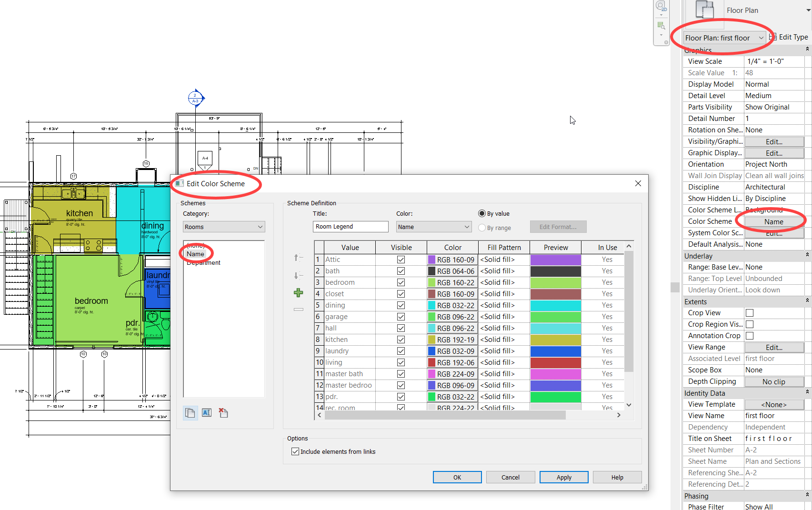This screenshot has width=812, height=510.
Task: Click Edit beside Visibility/Graphics
Action: (x=773, y=141)
